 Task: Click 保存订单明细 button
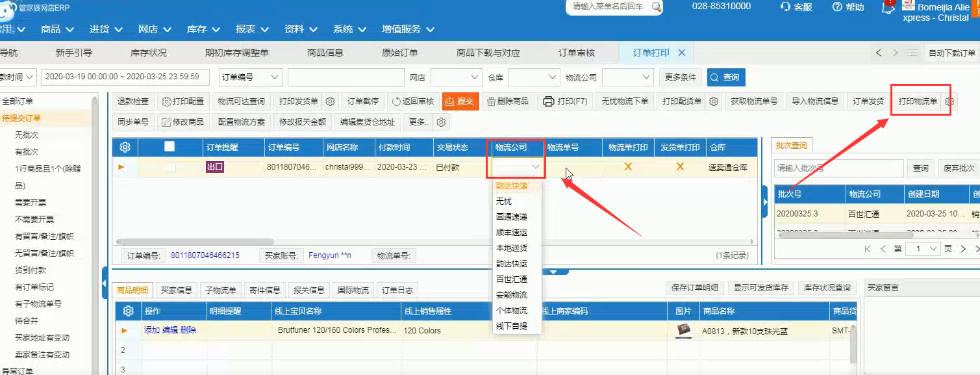click(x=695, y=288)
